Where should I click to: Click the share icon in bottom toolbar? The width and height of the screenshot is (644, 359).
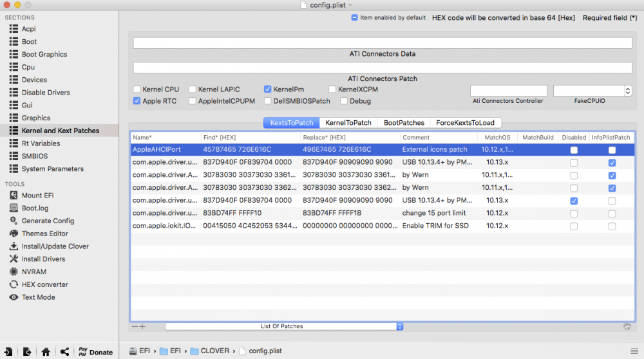[x=64, y=352]
